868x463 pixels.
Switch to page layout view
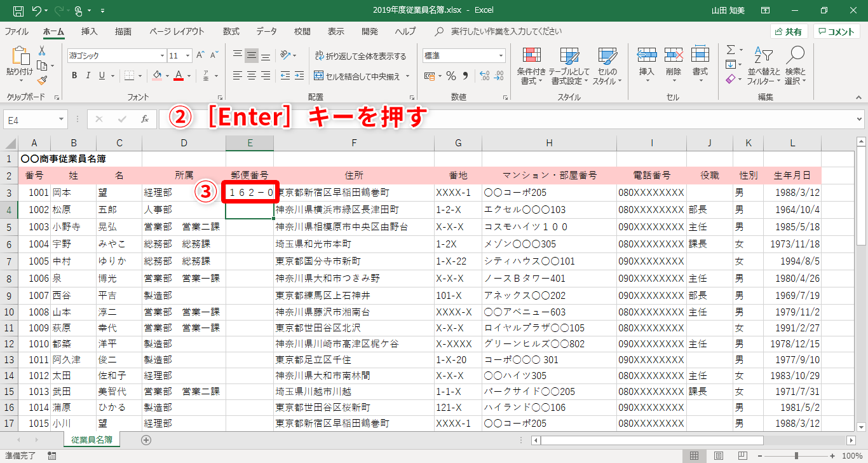coord(719,455)
